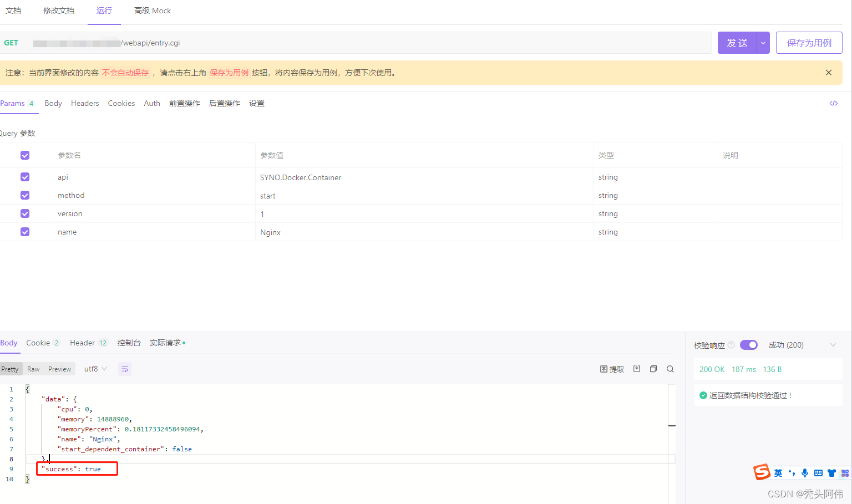Uncheck the method parameter checkbox

click(x=25, y=195)
